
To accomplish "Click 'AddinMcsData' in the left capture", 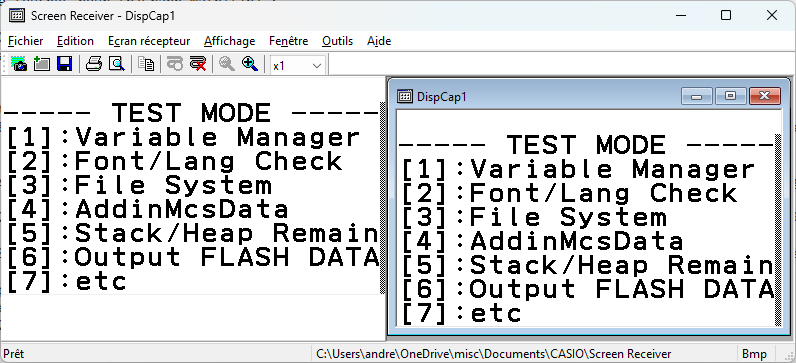I will pyautogui.click(x=182, y=210).
